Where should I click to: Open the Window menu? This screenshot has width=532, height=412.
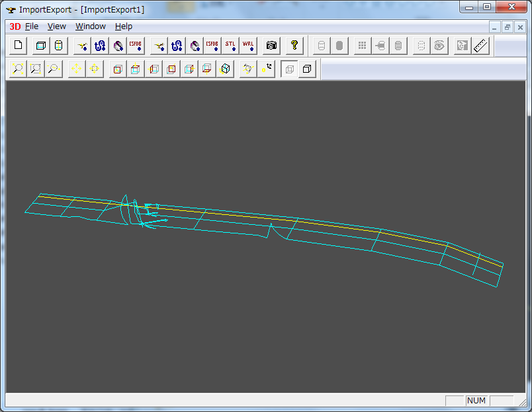pos(90,26)
